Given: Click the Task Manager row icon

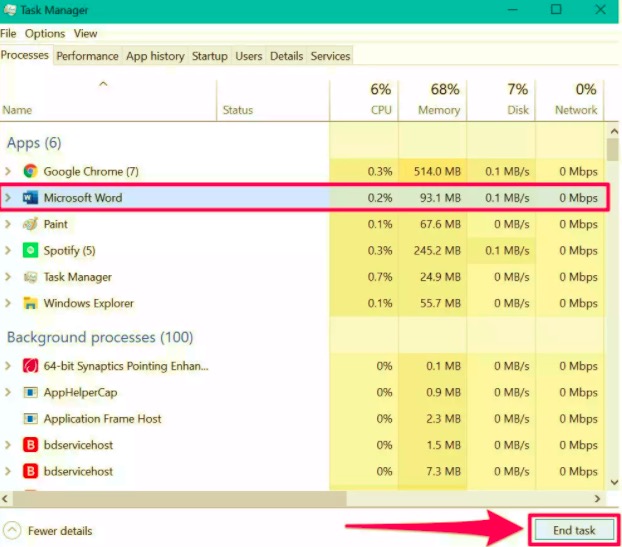Looking at the screenshot, I should point(31,277).
